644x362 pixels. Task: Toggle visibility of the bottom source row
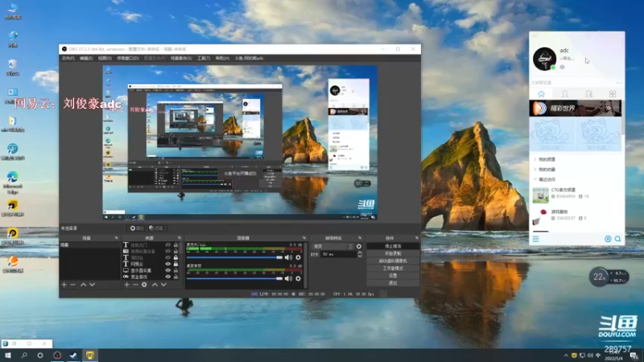[167, 277]
